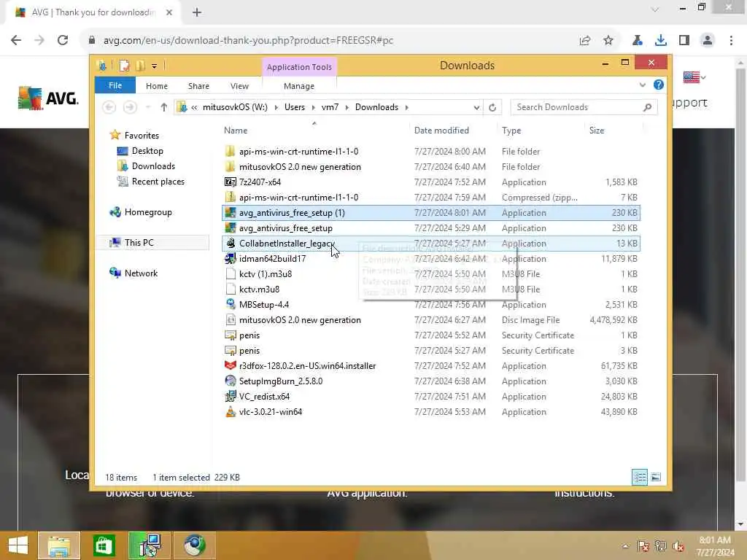Open language flag selector on AVG page
This screenshot has width=747, height=560.
[x=694, y=77]
